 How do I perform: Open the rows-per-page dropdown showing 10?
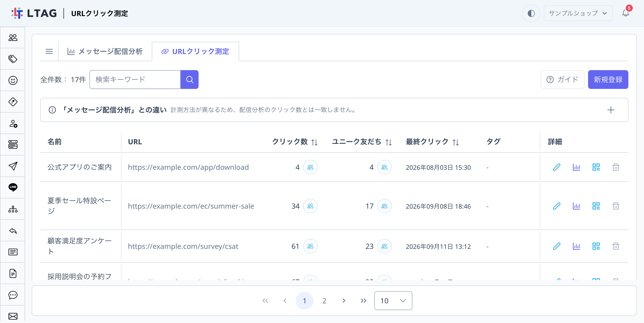(393, 301)
